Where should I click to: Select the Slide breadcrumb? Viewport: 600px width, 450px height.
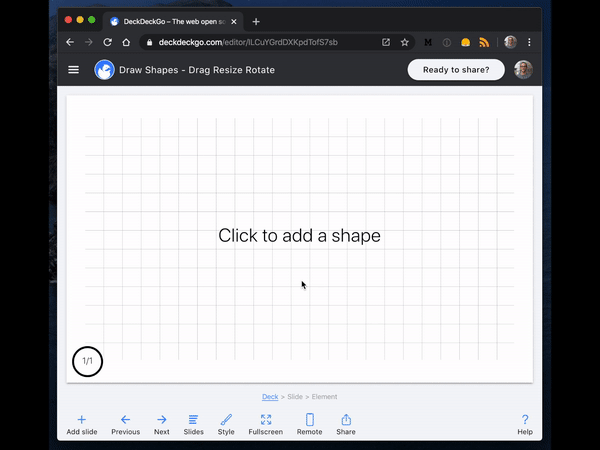[x=295, y=397]
